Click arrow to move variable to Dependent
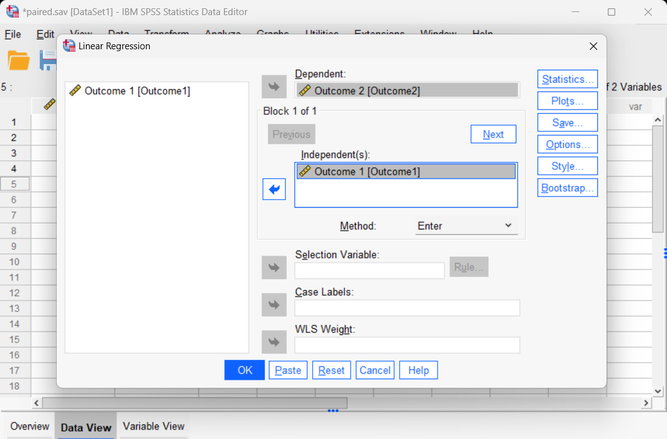This screenshot has width=667, height=439. (x=274, y=87)
